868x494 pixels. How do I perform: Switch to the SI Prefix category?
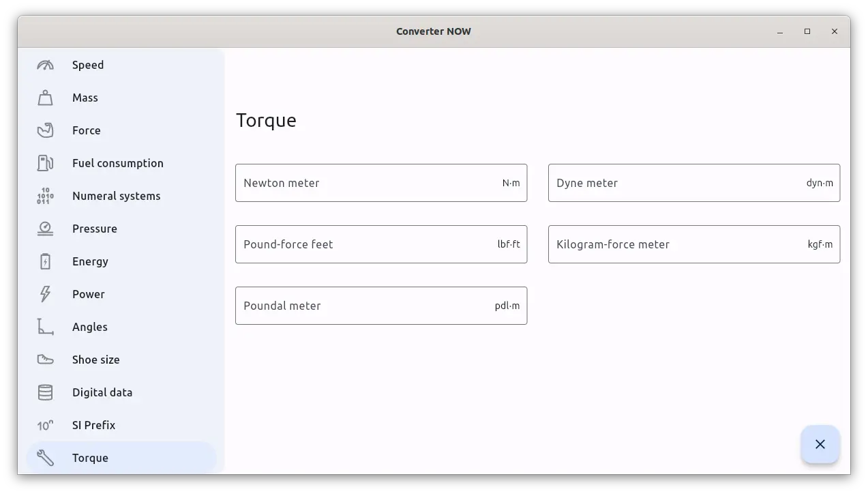click(93, 425)
